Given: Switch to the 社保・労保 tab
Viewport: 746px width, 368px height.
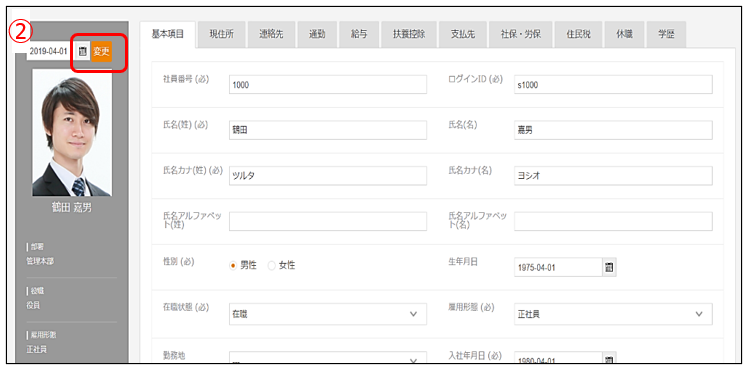Looking at the screenshot, I should point(520,34).
